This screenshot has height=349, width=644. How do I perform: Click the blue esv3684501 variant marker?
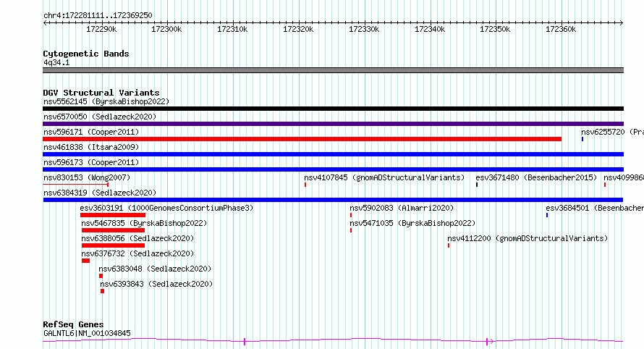coord(547,215)
